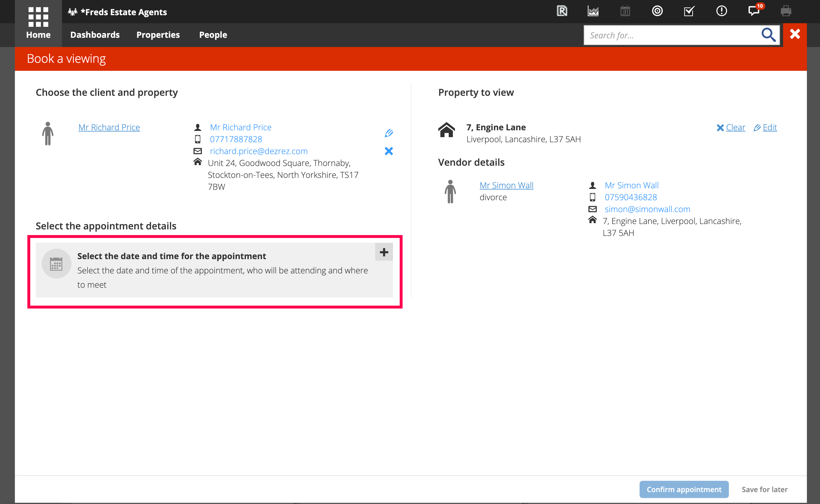Close the Book a viewing panel

[x=795, y=34]
